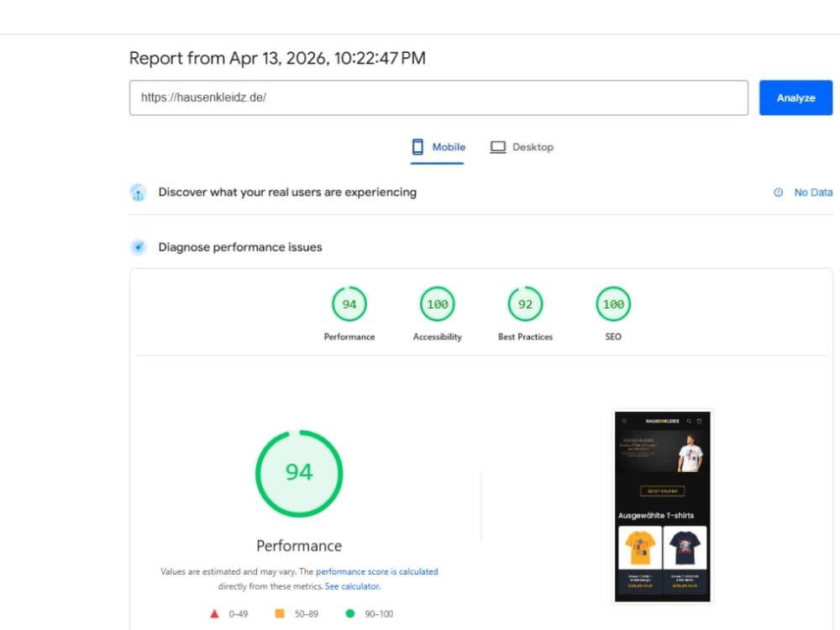Click the '50–89' legend range text
This screenshot has width=840, height=630.
[x=307, y=614]
